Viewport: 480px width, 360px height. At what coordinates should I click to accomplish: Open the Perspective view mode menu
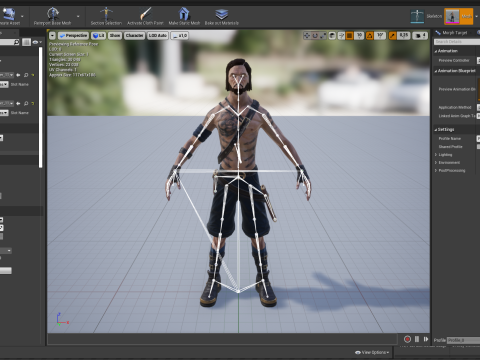[73, 35]
